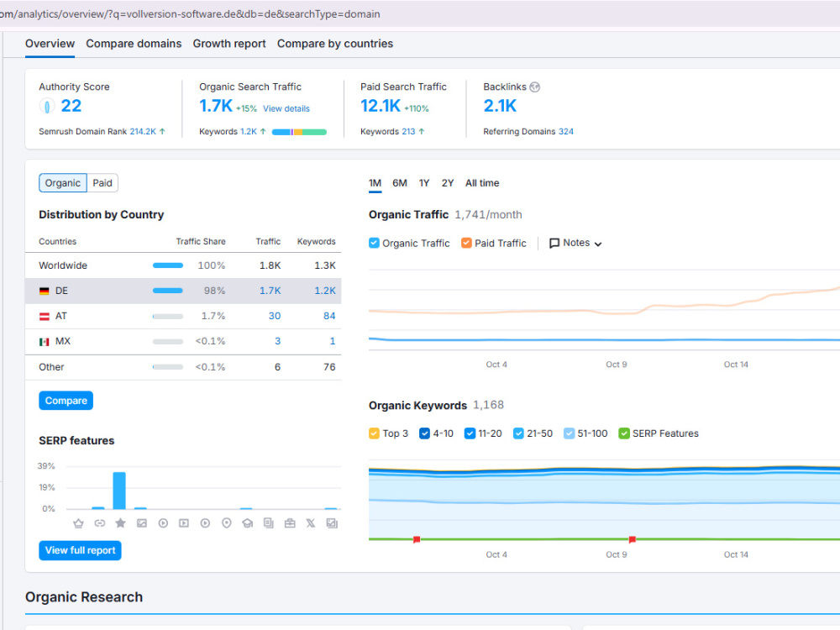This screenshot has width=840, height=630.
Task: Select the All time range
Action: coord(482,183)
